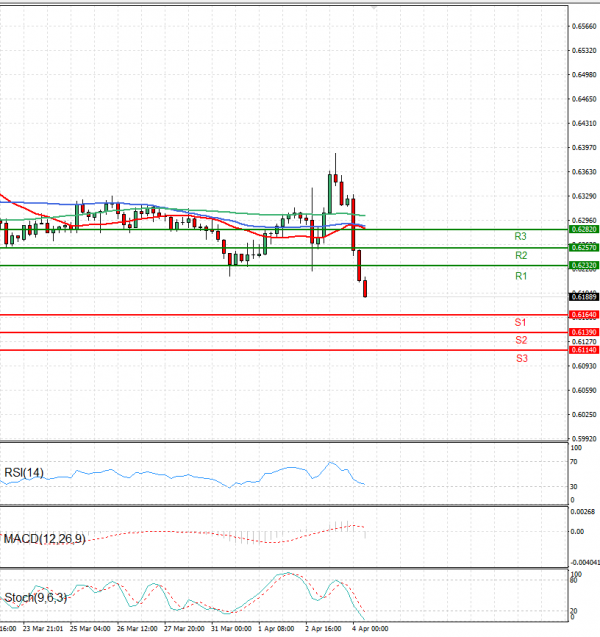
Task: Select the S1 support label
Action: coord(520,323)
